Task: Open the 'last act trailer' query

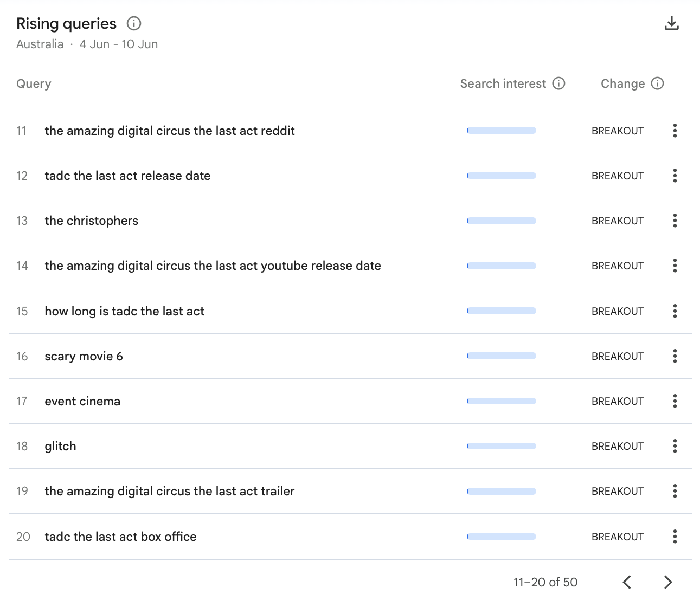Action: 170,491
